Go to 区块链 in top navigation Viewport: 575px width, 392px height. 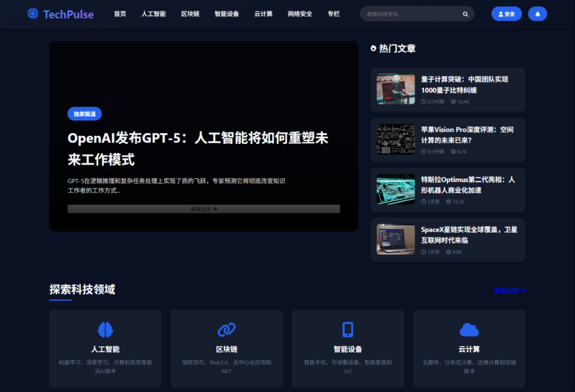coord(190,14)
